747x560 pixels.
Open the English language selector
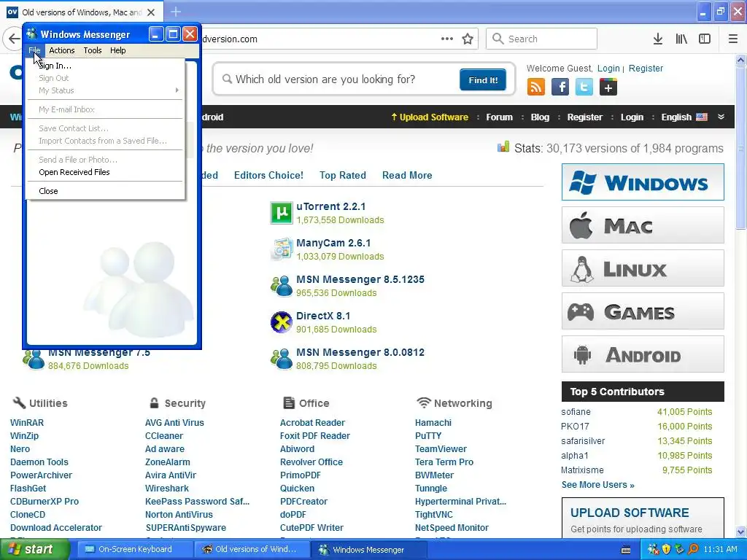pos(684,117)
